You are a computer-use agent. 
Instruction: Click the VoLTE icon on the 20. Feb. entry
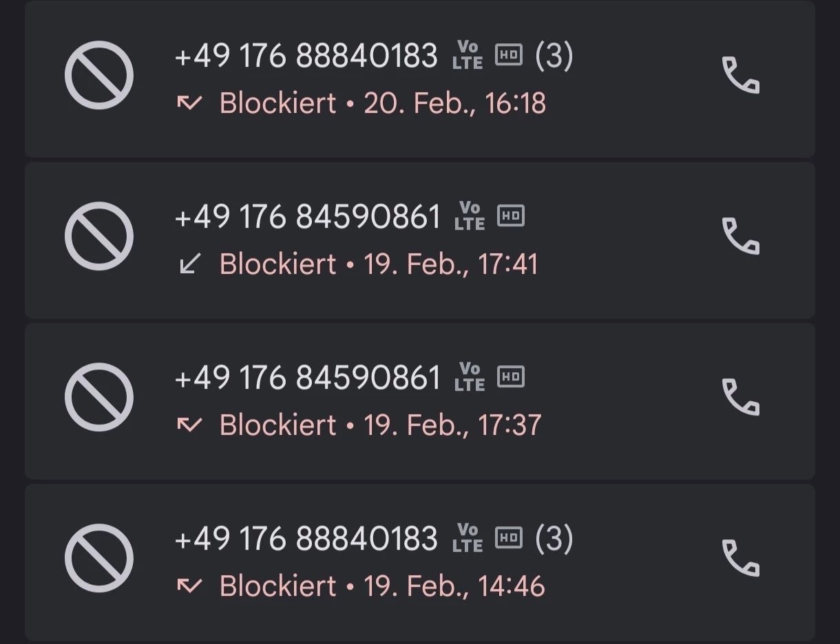[468, 55]
